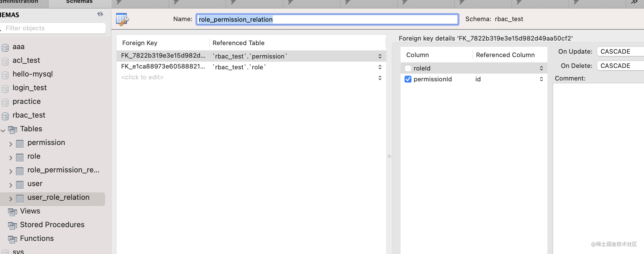The image size is (644, 254).
Task: Click the Tables folder icon
Action: point(13,130)
